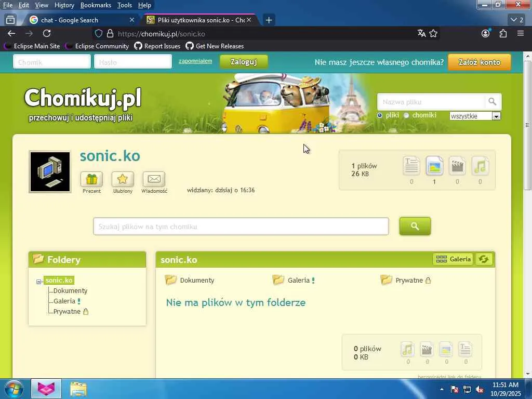532x399 pixels.
Task: Select the chomiki radio button
Action: point(406,115)
